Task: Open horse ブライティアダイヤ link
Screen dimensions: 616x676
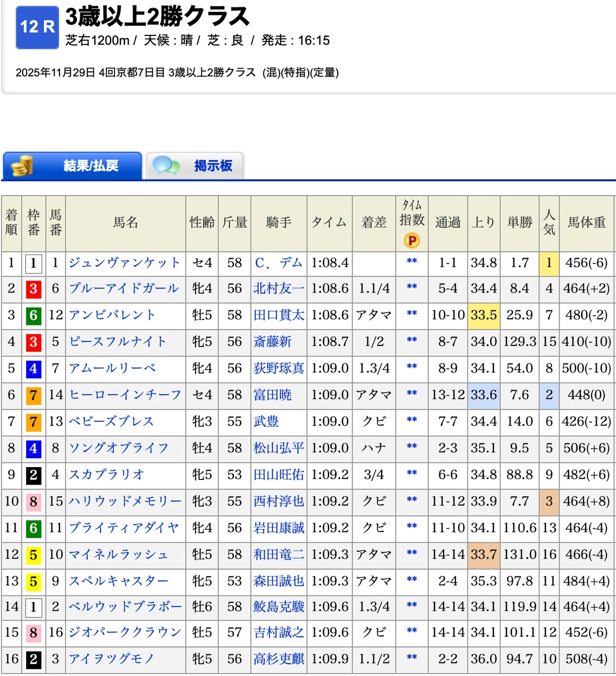Action: 124,528
